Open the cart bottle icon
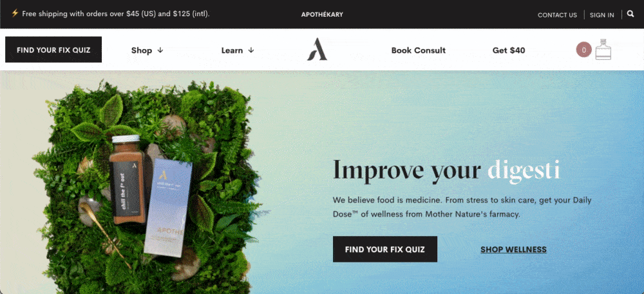The image size is (644, 294). pos(603,50)
